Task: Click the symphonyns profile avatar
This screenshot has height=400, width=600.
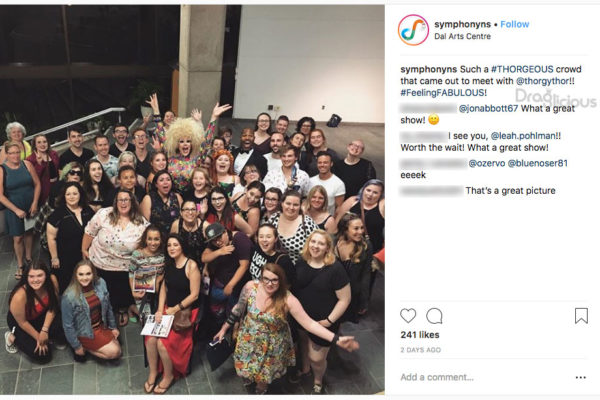Action: (x=413, y=30)
